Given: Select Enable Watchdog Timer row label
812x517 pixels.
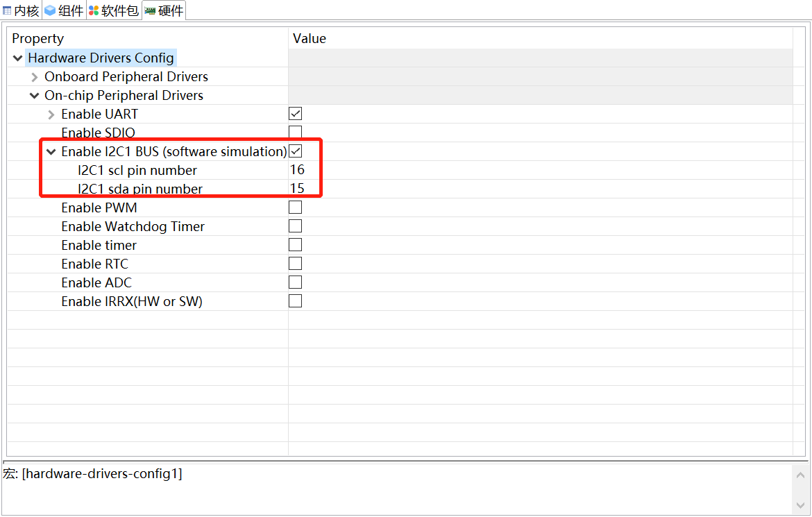Looking at the screenshot, I should click(133, 226).
